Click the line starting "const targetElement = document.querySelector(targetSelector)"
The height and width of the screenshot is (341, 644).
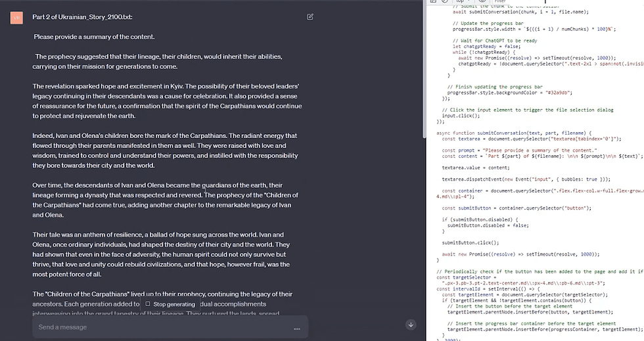pyautogui.click(x=524, y=294)
